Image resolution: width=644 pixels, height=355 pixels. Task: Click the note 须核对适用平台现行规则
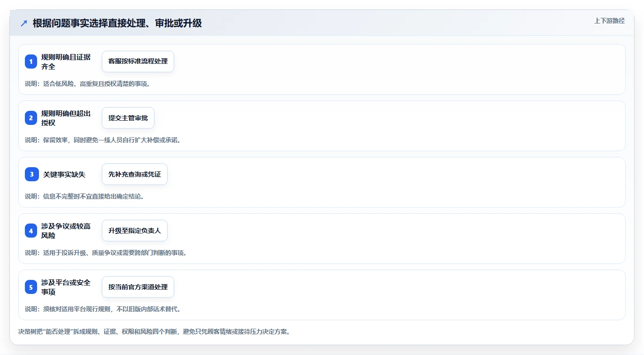[103, 309]
